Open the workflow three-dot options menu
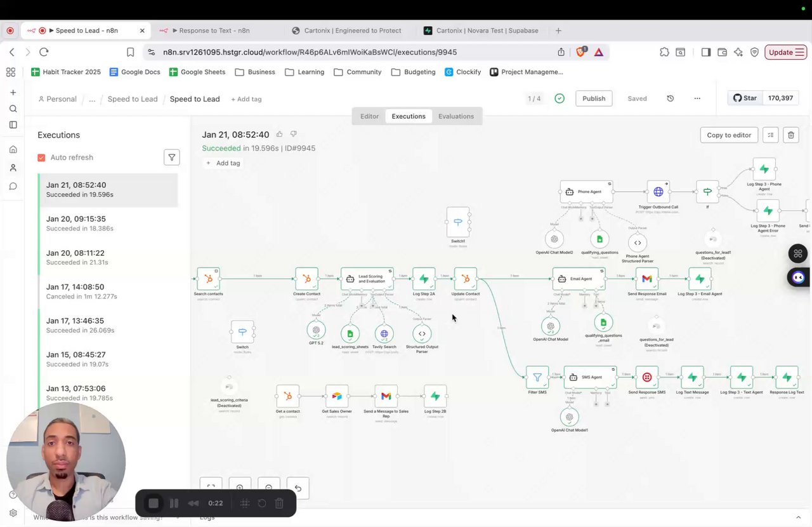 click(697, 98)
